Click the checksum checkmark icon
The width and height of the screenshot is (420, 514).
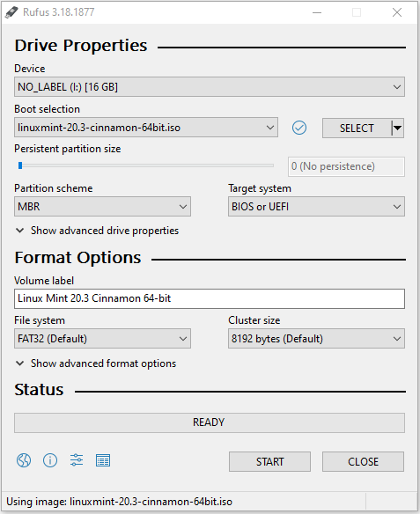point(299,128)
